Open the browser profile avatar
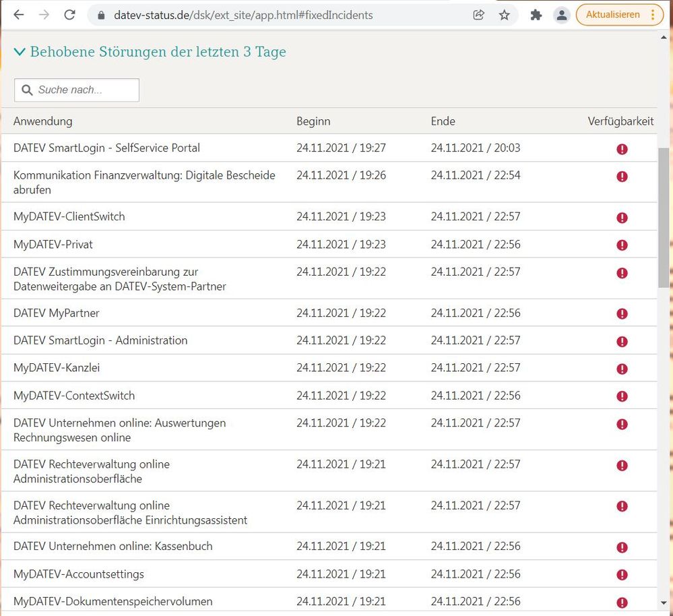Image resolution: width=673 pixels, height=616 pixels. (561, 15)
